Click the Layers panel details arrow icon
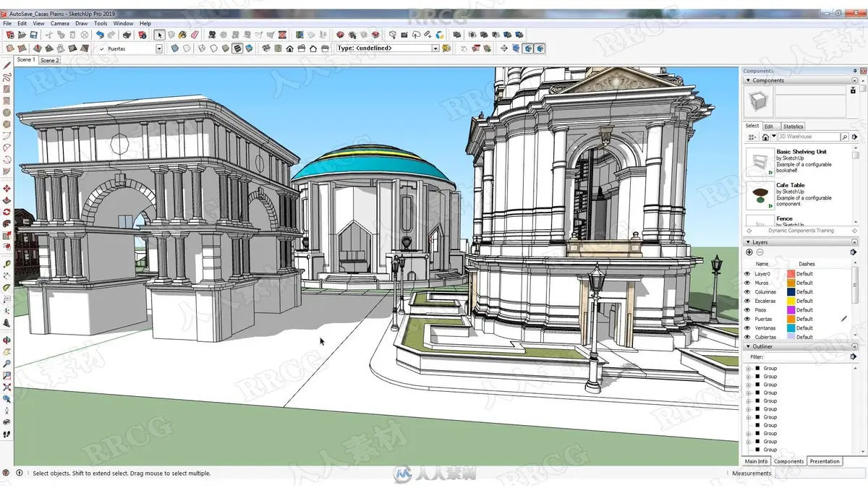 (854, 252)
